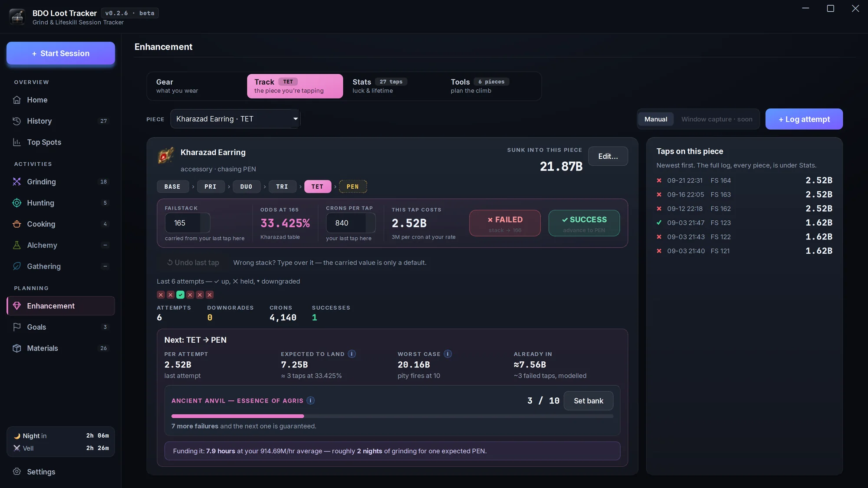
Task: Select Window capture soon mode
Action: (717, 119)
